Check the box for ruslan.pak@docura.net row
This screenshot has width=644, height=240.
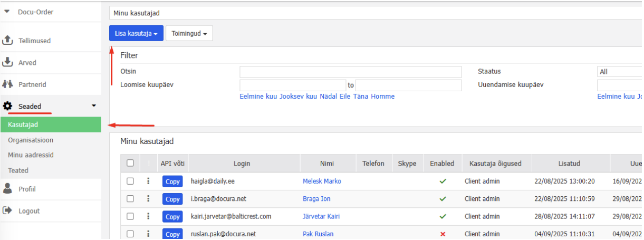click(x=130, y=234)
